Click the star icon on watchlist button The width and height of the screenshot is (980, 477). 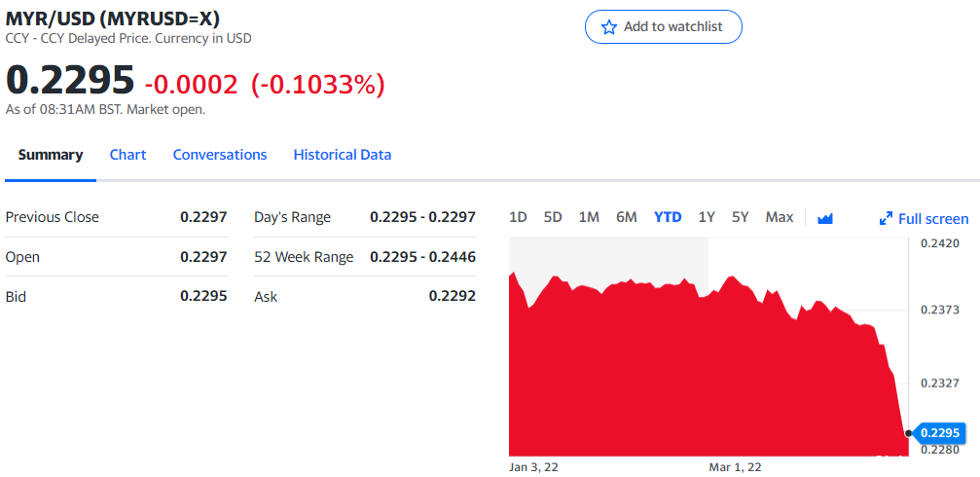point(608,27)
